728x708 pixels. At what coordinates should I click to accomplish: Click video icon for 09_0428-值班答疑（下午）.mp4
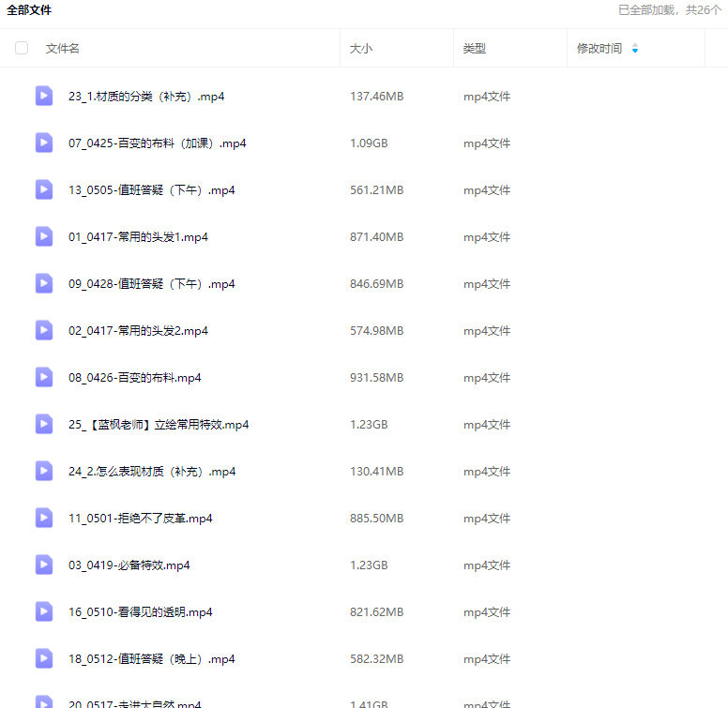pos(44,283)
